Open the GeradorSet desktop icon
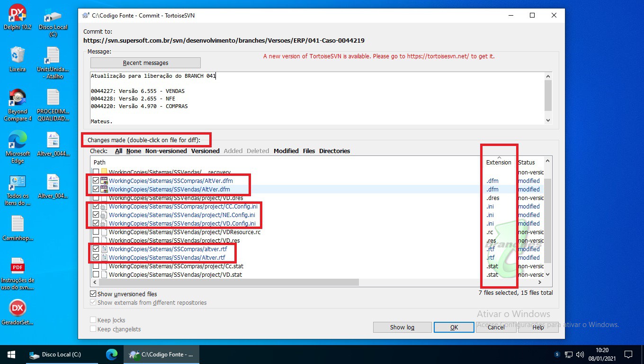Screen dimensions: 644x364 18,309
